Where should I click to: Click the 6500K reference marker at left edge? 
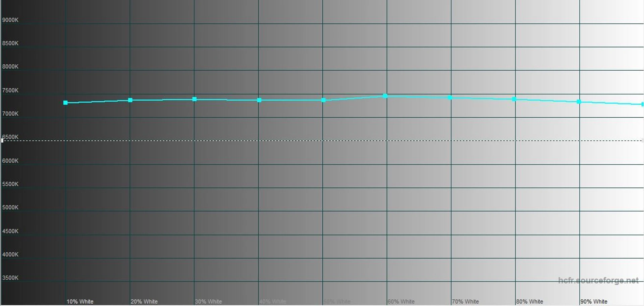(x=2, y=140)
